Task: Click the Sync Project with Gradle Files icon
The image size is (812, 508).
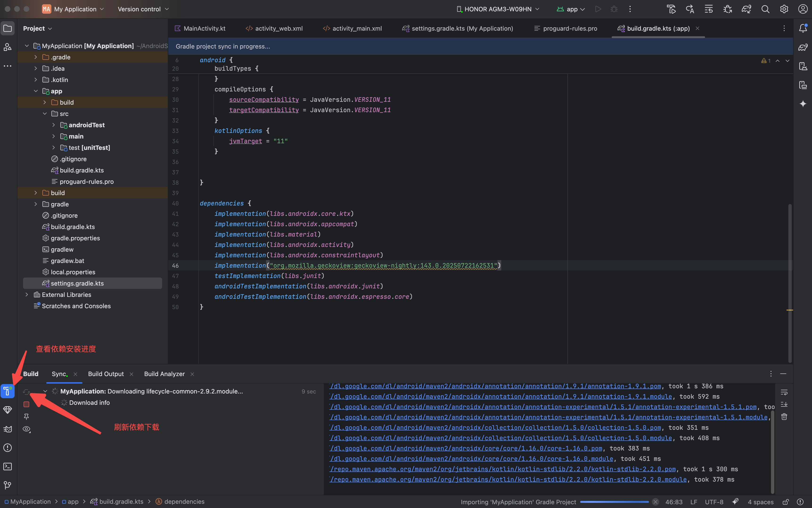Action: 746,9
